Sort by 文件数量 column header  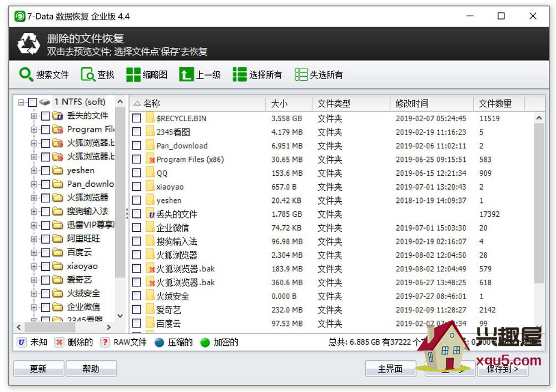click(499, 103)
